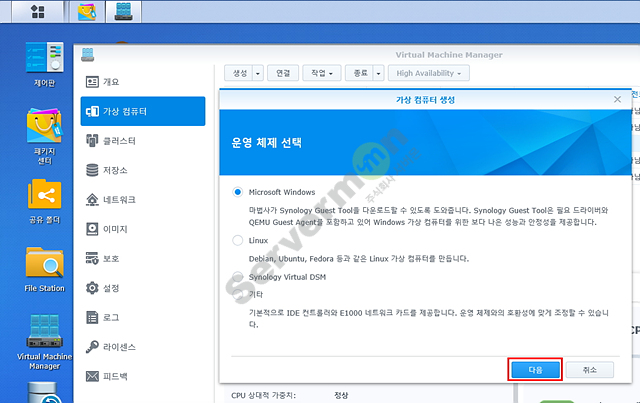This screenshot has width=640, height=403.
Task: Go to the 클러스터 section label
Action: 119,141
